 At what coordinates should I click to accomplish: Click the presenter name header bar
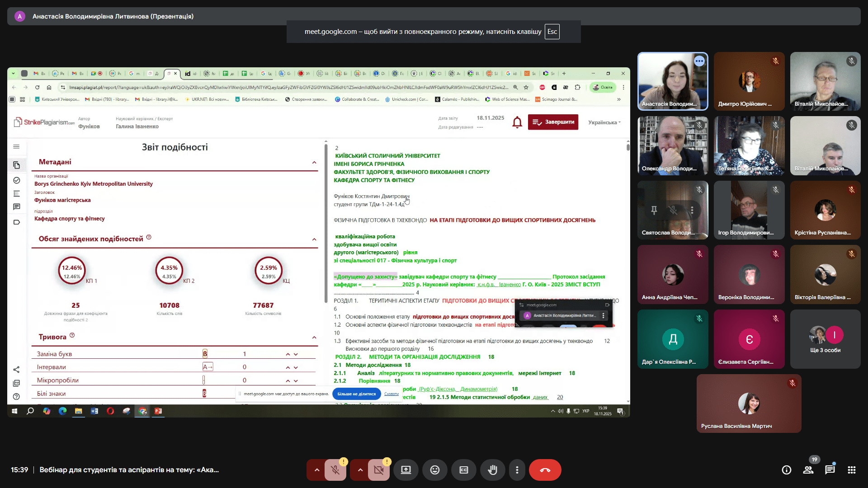(113, 16)
